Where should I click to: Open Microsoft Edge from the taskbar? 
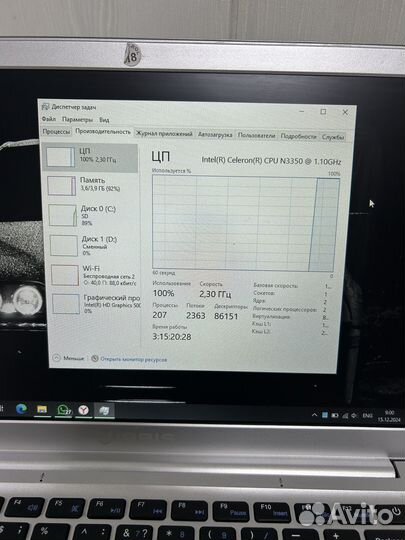tap(21, 409)
